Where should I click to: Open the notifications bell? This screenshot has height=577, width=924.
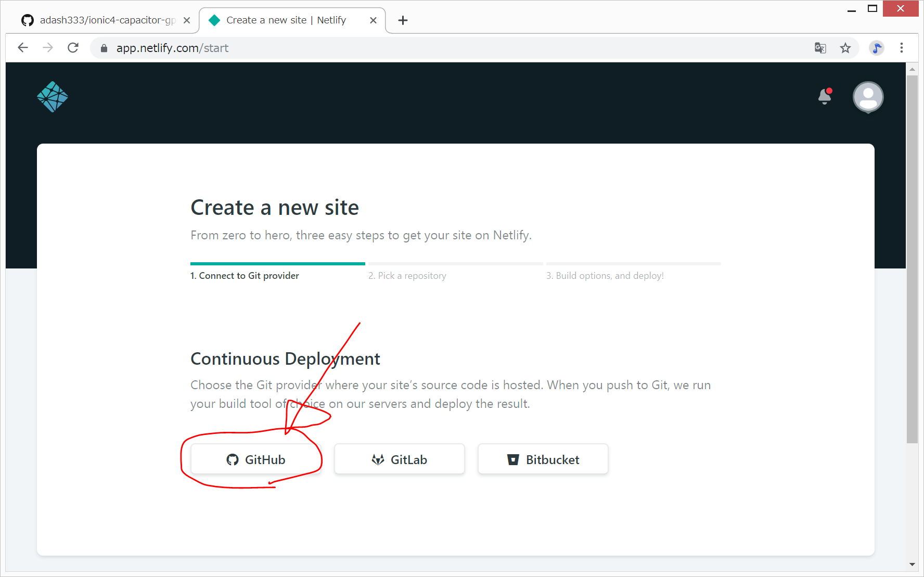pyautogui.click(x=825, y=96)
